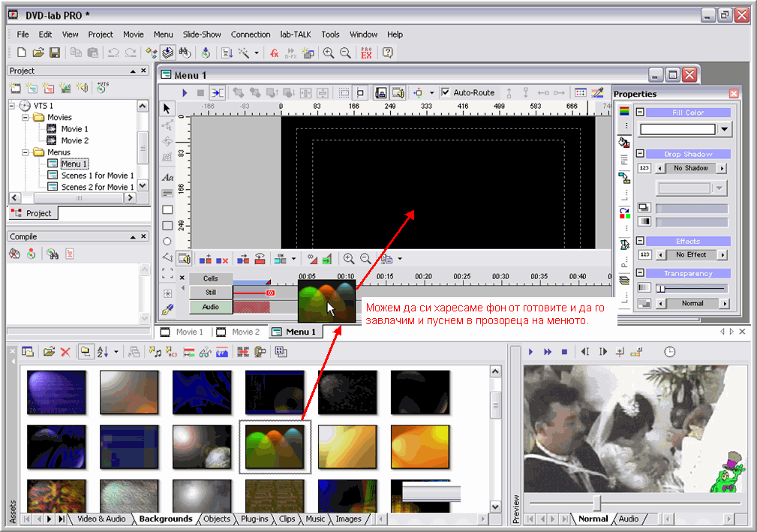
Task: Close the Properties panel
Action: (x=734, y=94)
